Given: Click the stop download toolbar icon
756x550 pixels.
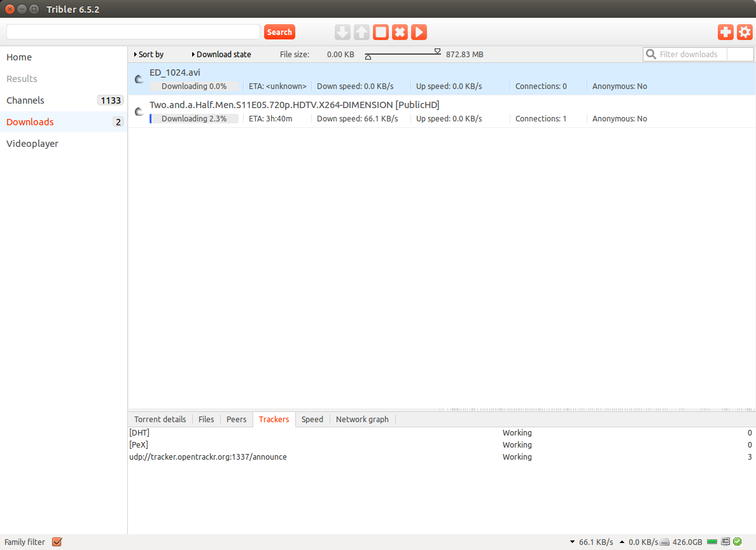Looking at the screenshot, I should (x=381, y=32).
